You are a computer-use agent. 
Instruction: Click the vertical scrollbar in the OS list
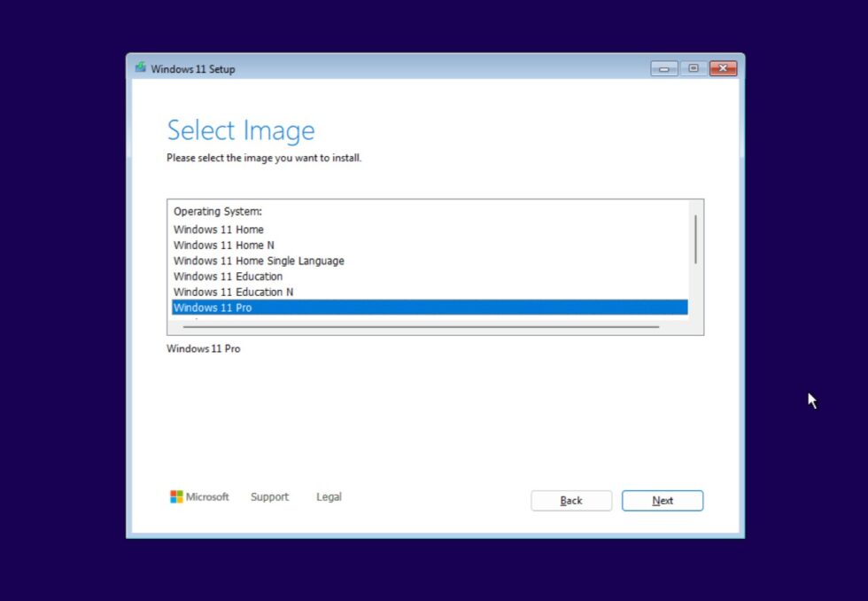click(x=695, y=239)
